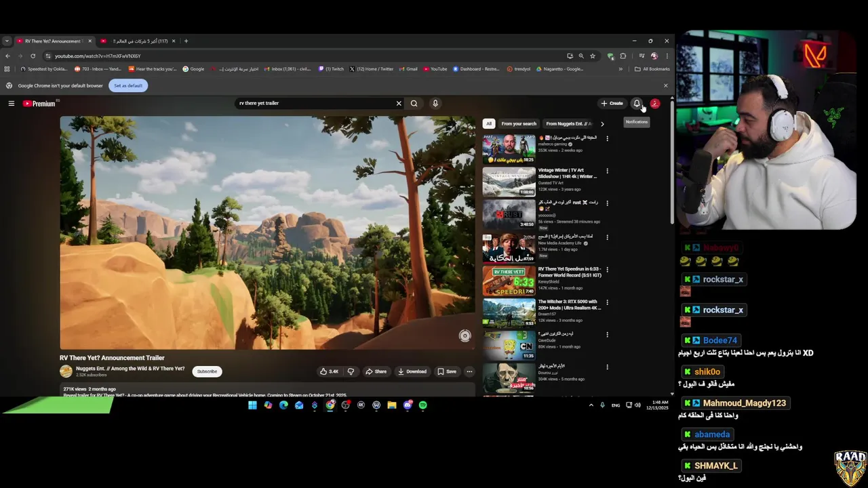Open the Vintage Winter TV Art thumbnail
The width and height of the screenshot is (868, 488).
click(x=509, y=182)
